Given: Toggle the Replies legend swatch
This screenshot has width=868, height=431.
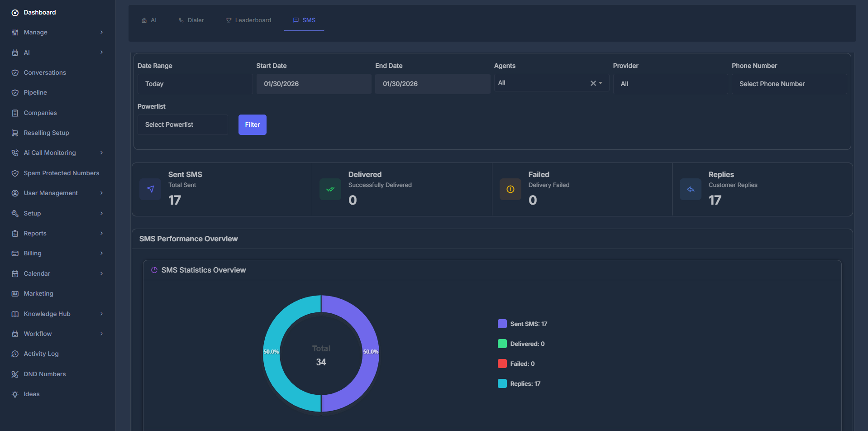Looking at the screenshot, I should point(502,383).
